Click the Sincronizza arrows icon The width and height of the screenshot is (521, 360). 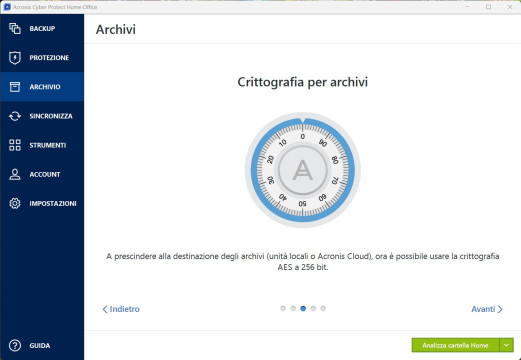15,116
